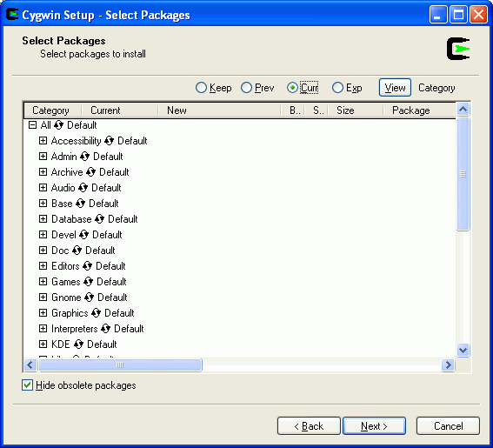493x448 pixels.
Task: Click the cycle icon next to Archive
Action: click(x=91, y=172)
